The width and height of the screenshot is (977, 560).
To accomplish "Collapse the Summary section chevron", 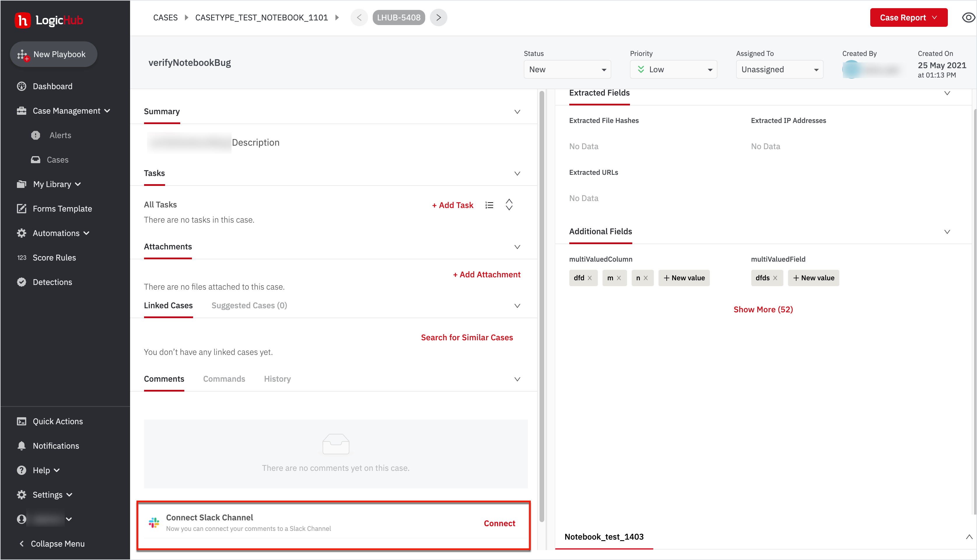I will click(x=517, y=112).
